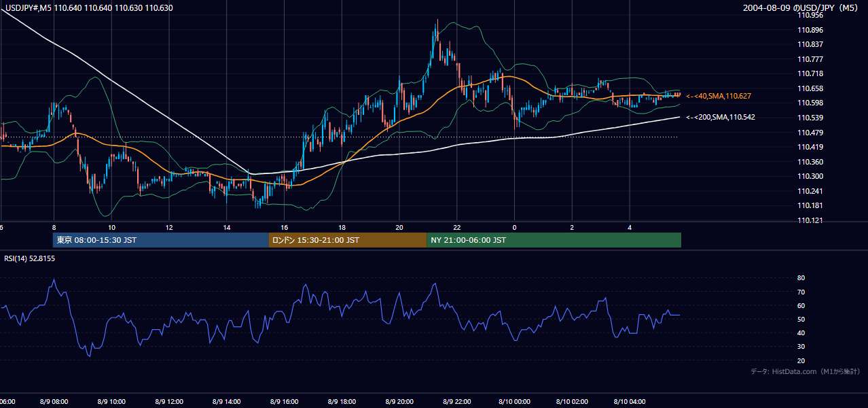The height and width of the screenshot is (408, 868).
Task: Click the 110.598 price axis label
Action: click(811, 103)
